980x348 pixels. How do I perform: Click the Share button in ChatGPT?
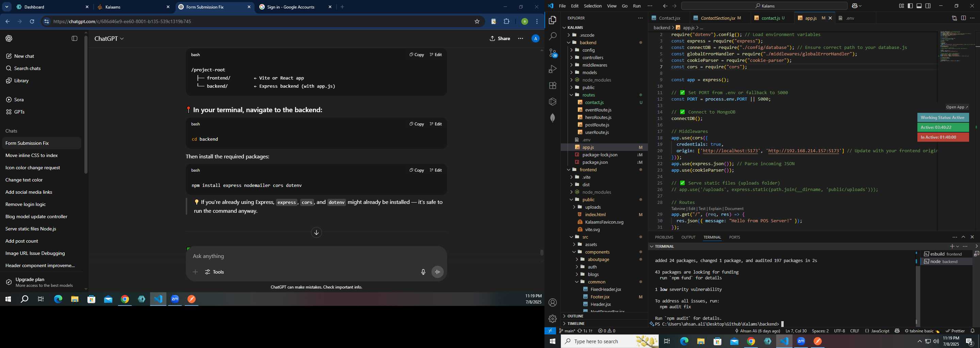pyautogui.click(x=500, y=38)
